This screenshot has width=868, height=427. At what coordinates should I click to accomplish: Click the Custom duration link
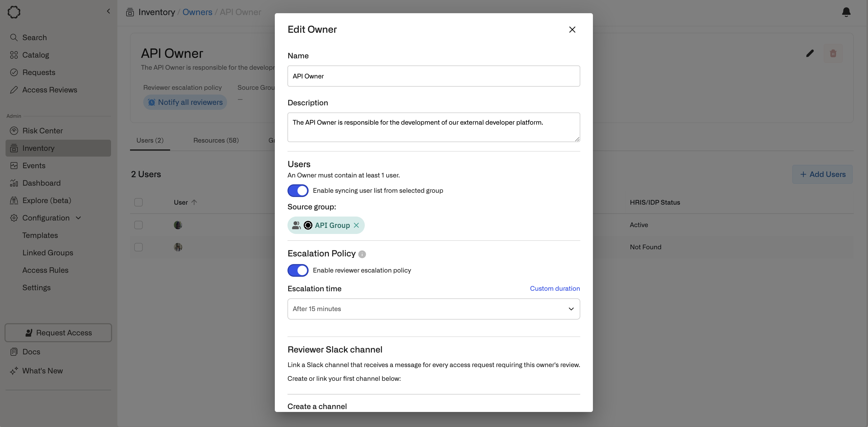(555, 288)
